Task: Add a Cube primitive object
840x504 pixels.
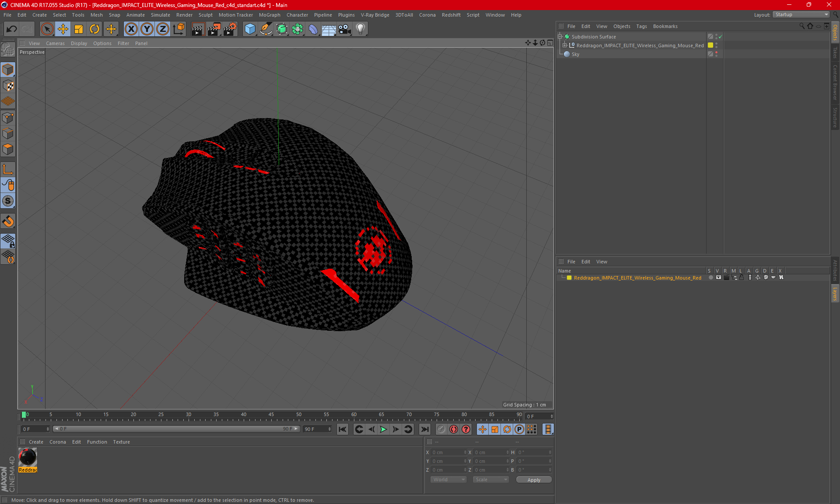Action: coord(250,29)
